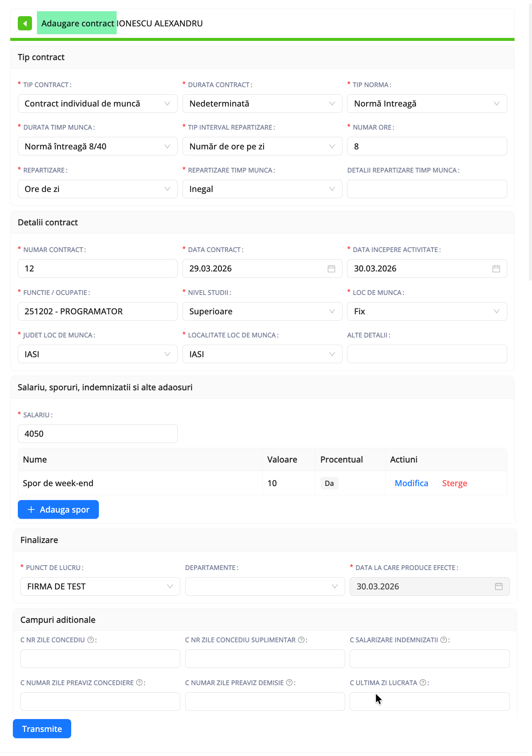The height and width of the screenshot is (756, 532).
Task: Open the calendar for DATA INCEPERE ACTIVITATE
Action: [496, 268]
